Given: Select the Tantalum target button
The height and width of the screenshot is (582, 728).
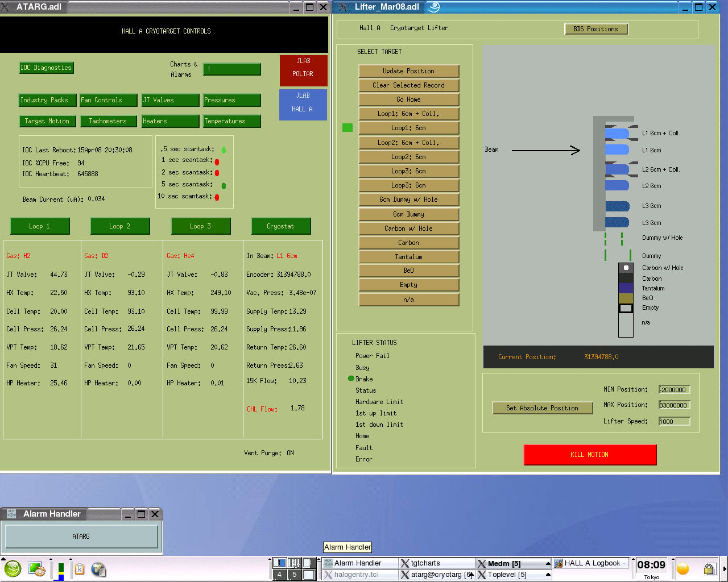Looking at the screenshot, I should tap(409, 257).
